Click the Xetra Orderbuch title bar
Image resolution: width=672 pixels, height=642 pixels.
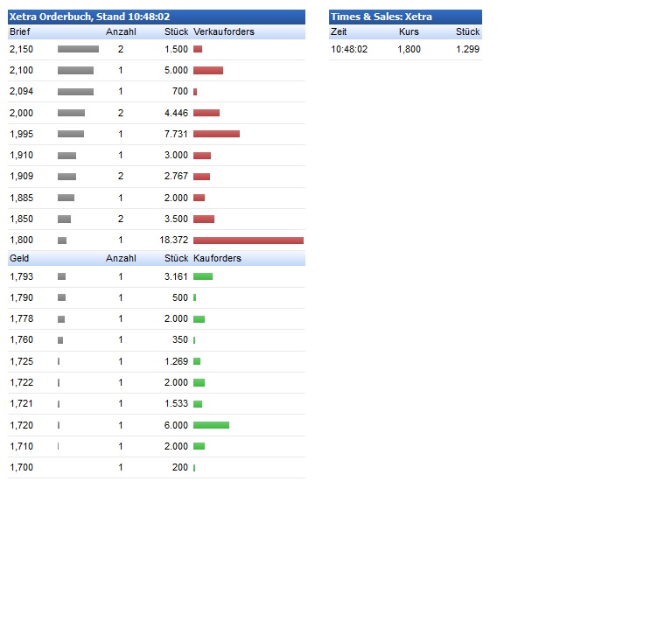156,17
